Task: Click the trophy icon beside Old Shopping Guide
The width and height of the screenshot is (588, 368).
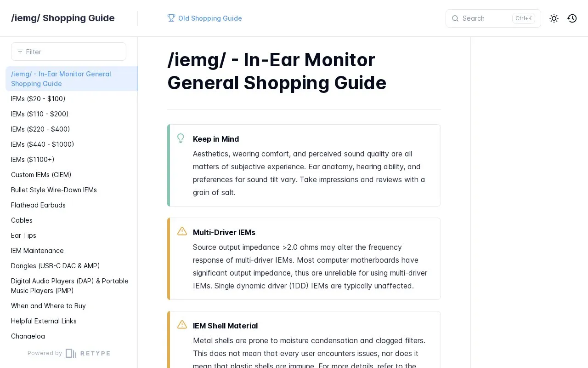Action: point(171,18)
